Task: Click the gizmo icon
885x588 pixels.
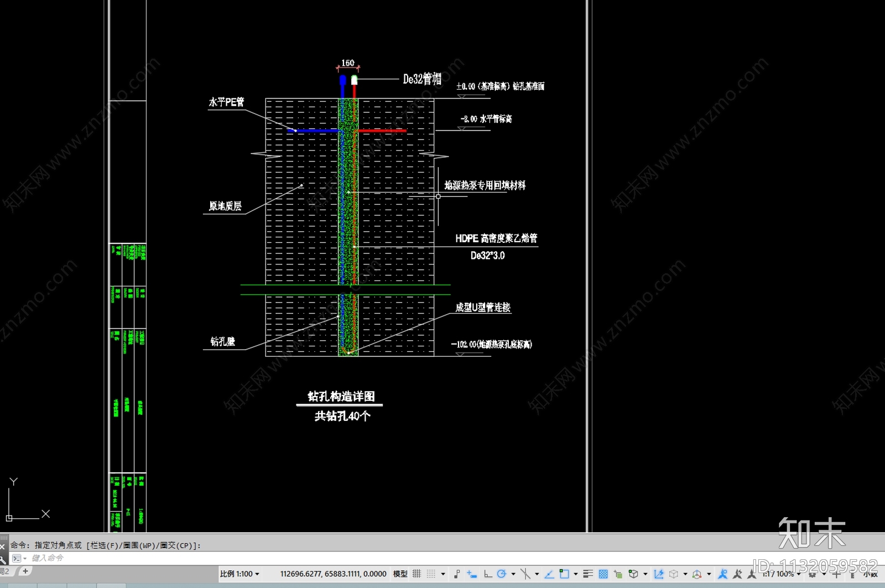Action: point(697,574)
